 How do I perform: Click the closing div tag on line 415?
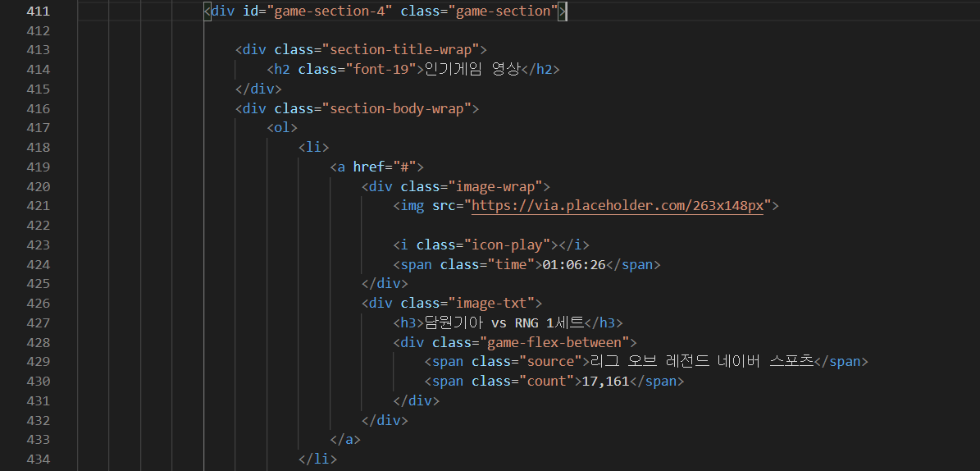[259, 89]
